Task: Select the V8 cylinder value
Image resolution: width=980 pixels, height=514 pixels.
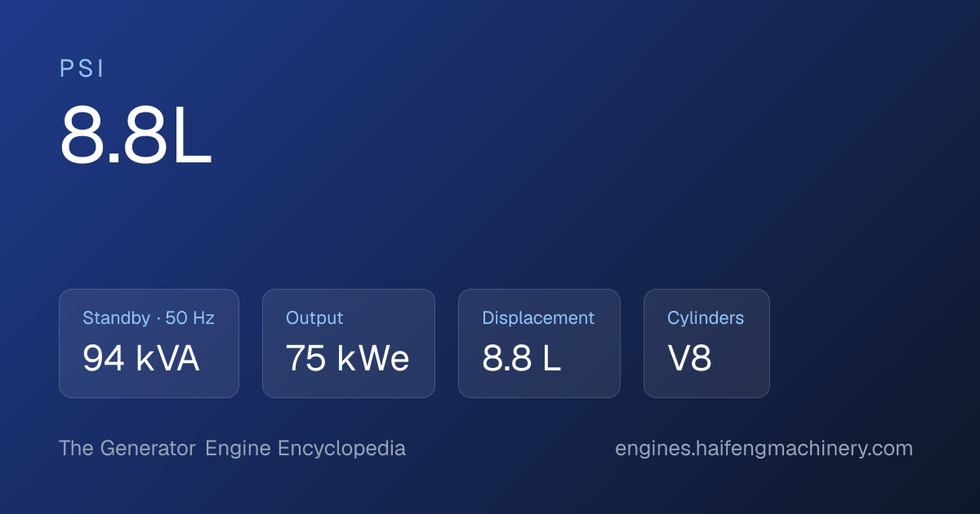Action: (x=689, y=359)
